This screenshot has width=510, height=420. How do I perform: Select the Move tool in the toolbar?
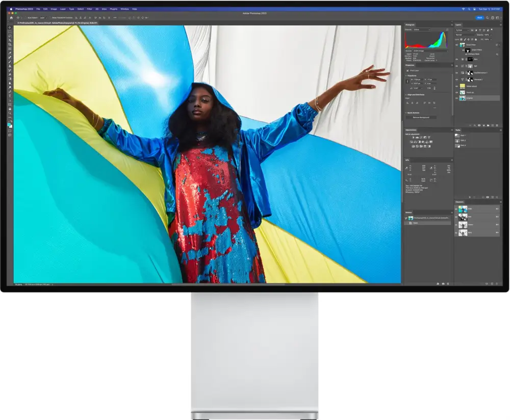click(x=10, y=28)
